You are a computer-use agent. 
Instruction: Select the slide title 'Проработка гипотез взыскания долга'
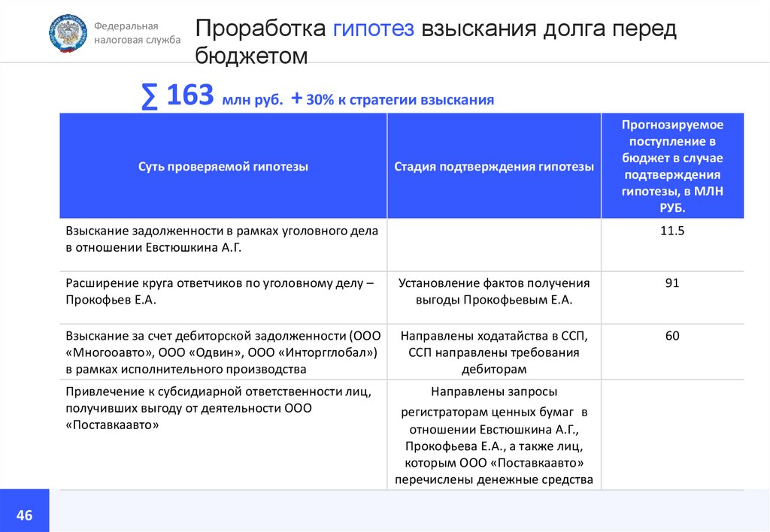[435, 42]
